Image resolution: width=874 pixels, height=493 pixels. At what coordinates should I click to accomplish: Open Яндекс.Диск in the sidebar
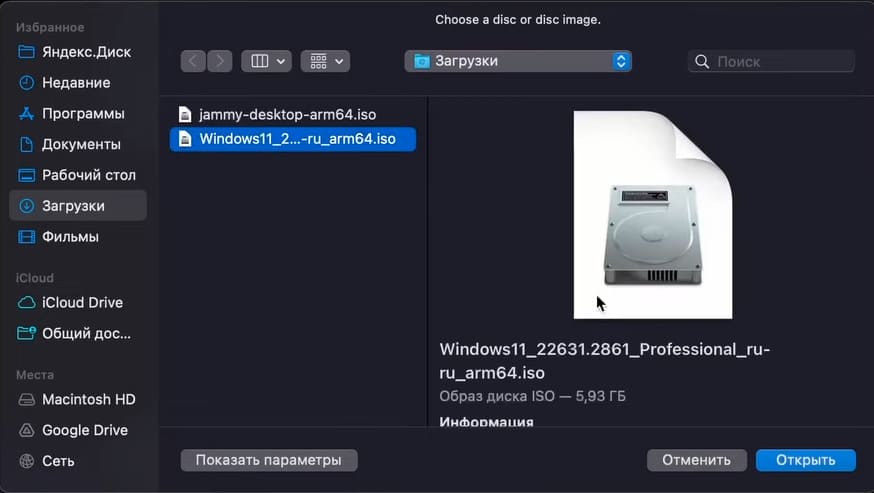pos(85,52)
